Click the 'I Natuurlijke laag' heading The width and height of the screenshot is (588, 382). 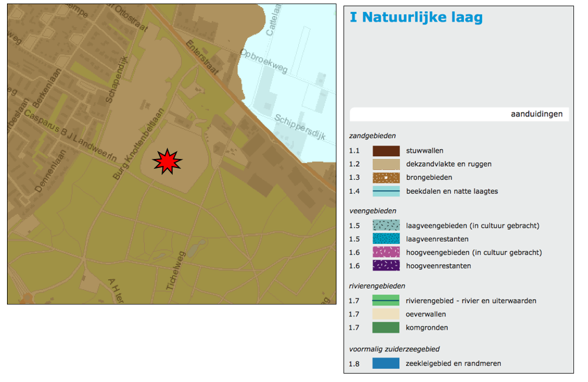click(416, 17)
